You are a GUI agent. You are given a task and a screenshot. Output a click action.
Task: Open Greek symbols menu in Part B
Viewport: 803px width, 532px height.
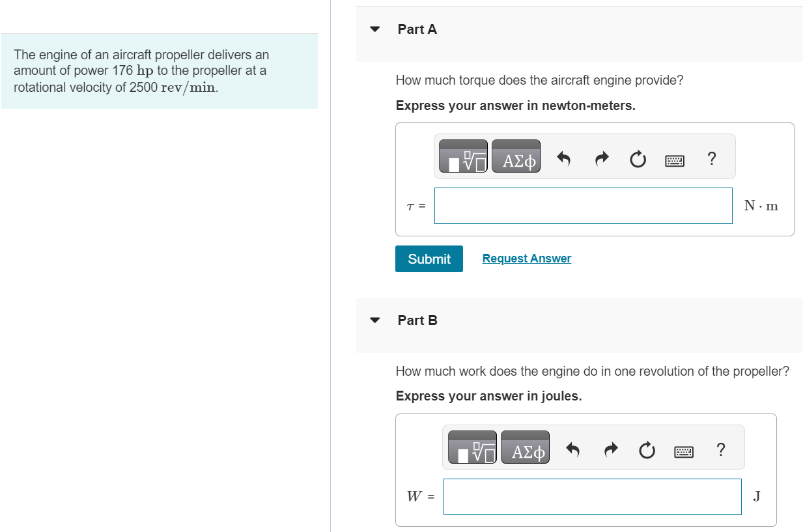point(525,447)
